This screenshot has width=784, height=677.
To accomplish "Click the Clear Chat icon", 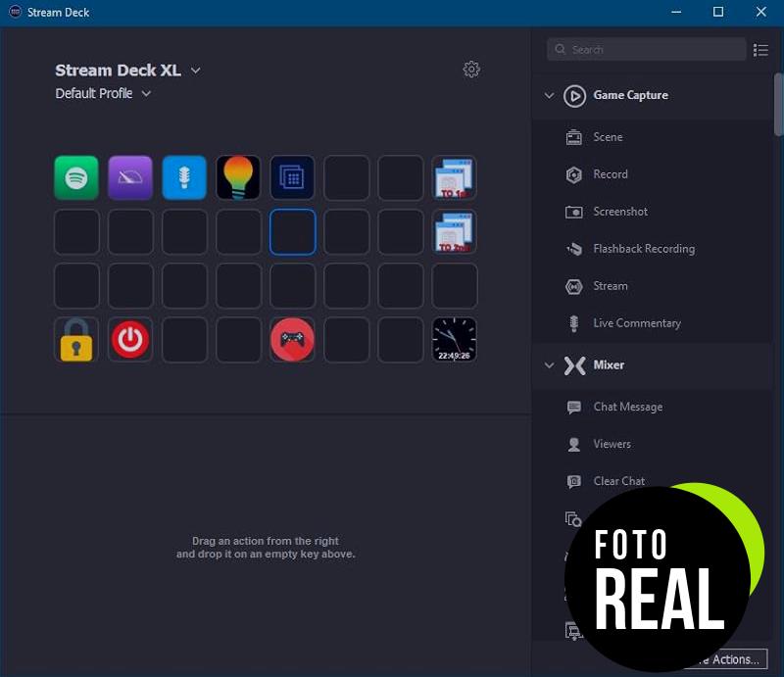I will point(574,481).
